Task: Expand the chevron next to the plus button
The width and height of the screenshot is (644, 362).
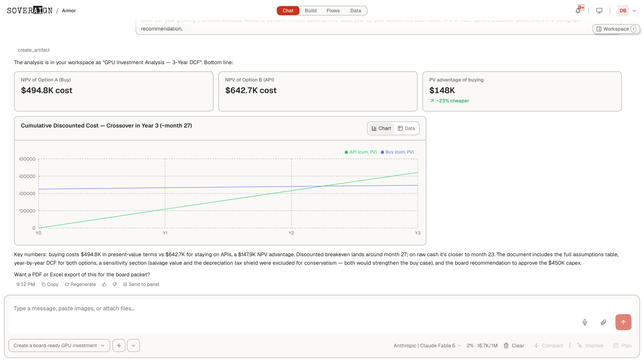Action: tap(133, 346)
